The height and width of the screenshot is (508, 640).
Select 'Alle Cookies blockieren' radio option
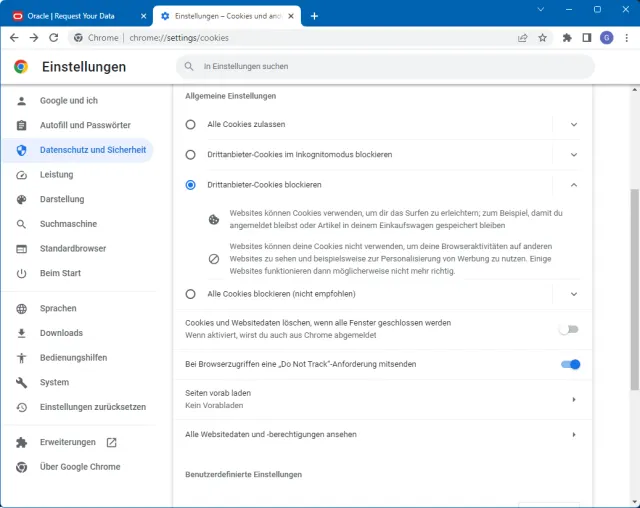coord(191,294)
